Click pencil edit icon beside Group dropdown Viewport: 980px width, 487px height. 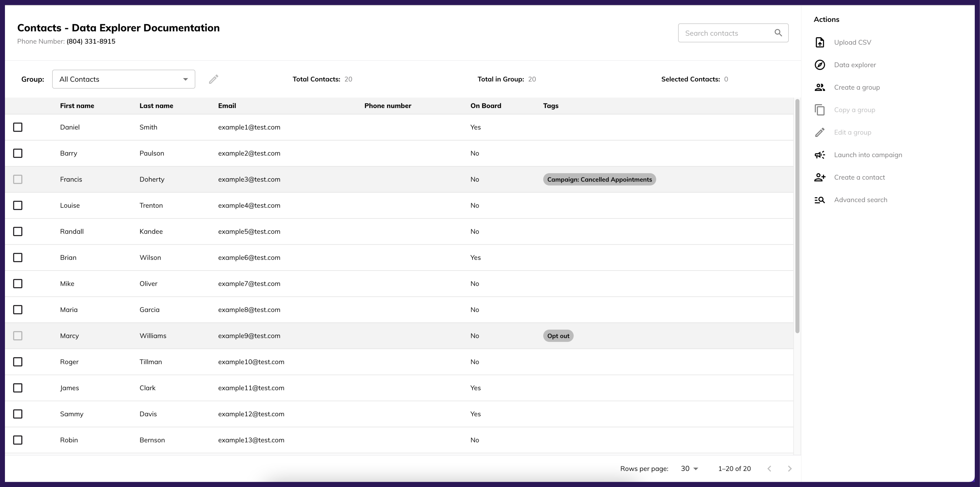tap(213, 79)
